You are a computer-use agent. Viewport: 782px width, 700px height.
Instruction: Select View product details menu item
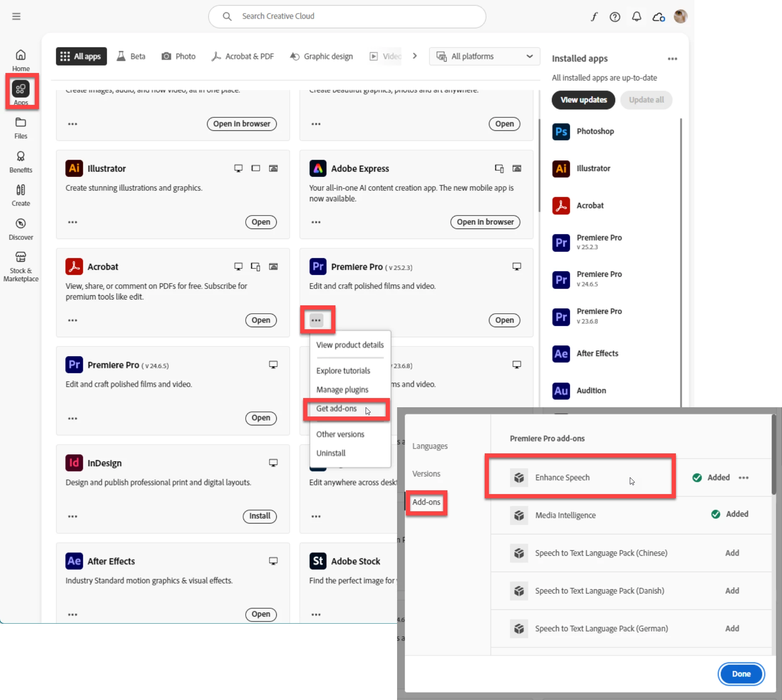(x=350, y=345)
